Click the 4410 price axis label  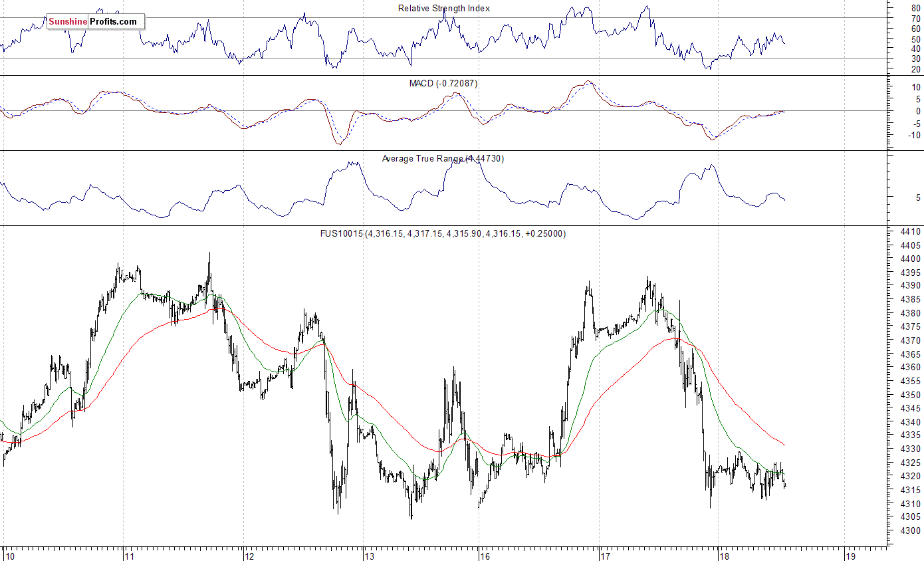910,231
